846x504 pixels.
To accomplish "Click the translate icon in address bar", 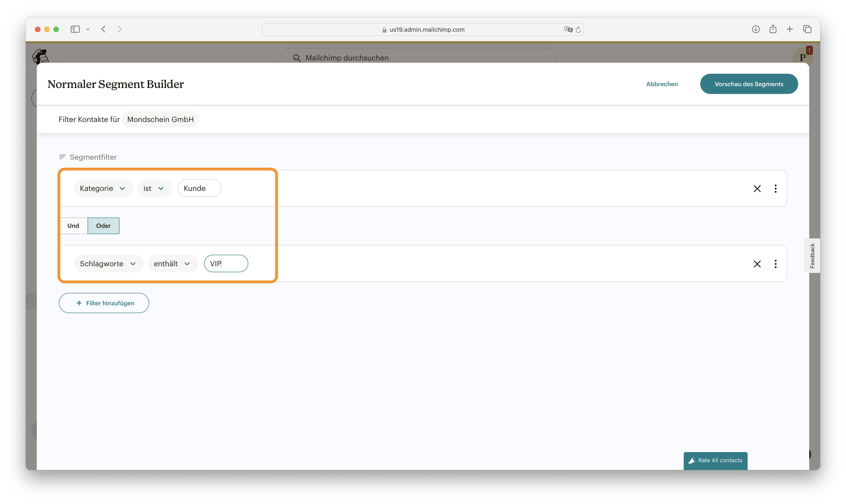I will (x=568, y=30).
